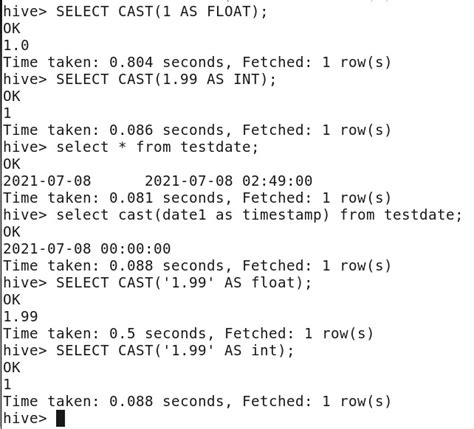The width and height of the screenshot is (474, 429).
Task: Click the final Time taken: 0.088 seconds line
Action: click(x=197, y=401)
